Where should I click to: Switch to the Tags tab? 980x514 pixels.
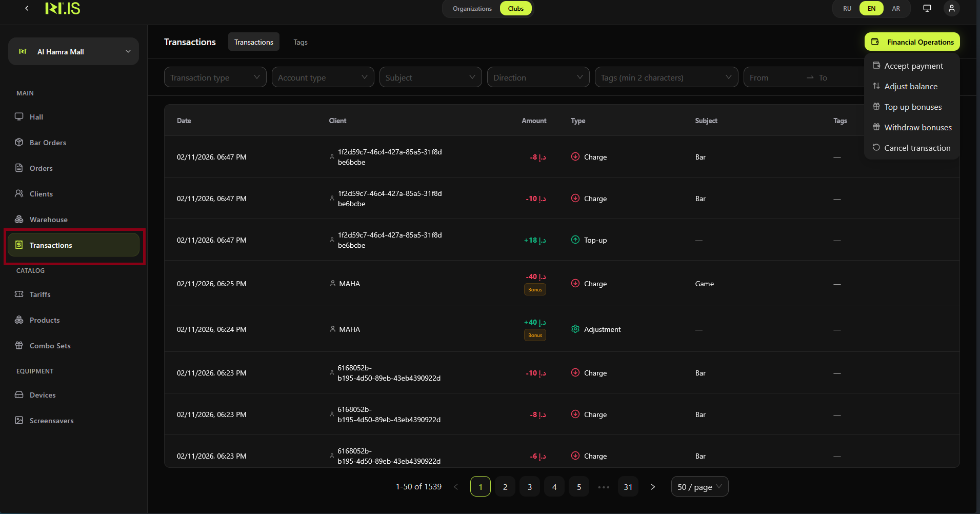coord(301,42)
